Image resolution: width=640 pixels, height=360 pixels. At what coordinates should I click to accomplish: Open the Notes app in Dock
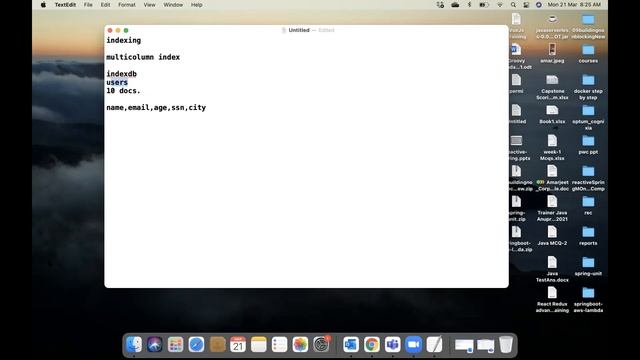tap(259, 344)
